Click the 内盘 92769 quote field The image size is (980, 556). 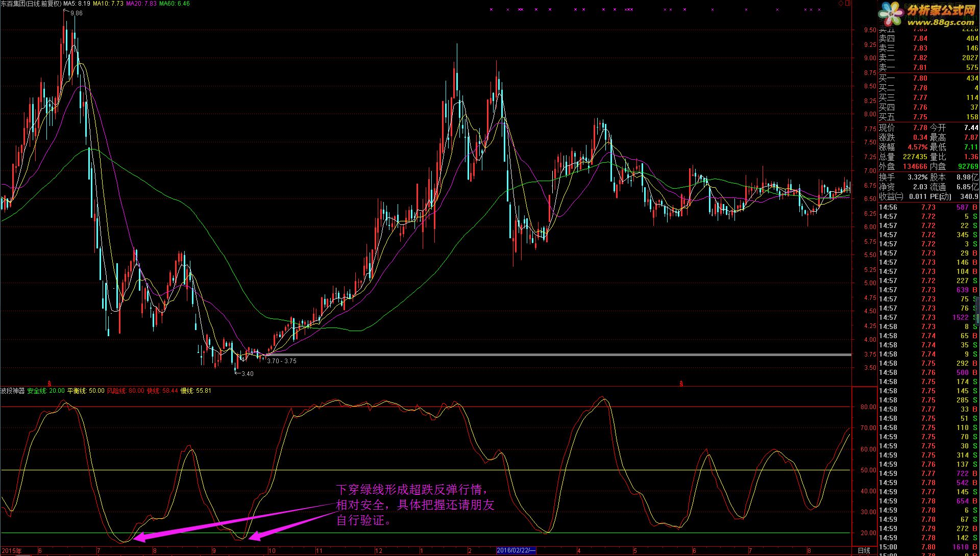pyautogui.click(x=954, y=166)
